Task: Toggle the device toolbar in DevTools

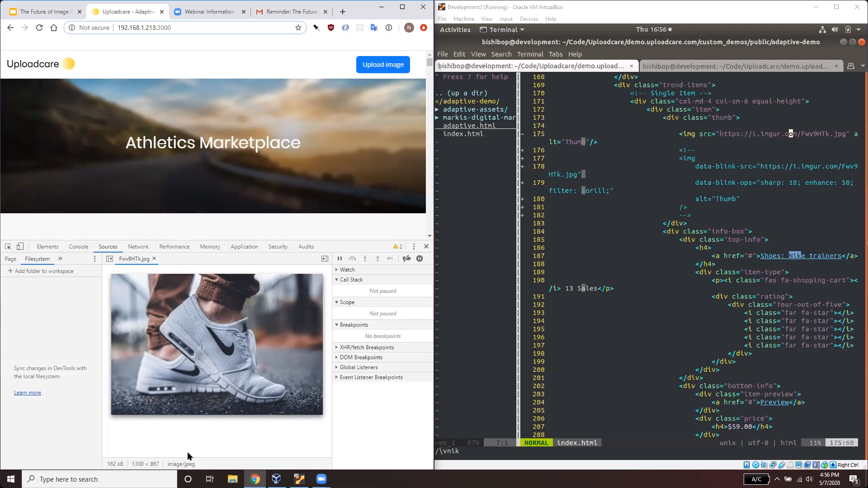Action: point(20,246)
